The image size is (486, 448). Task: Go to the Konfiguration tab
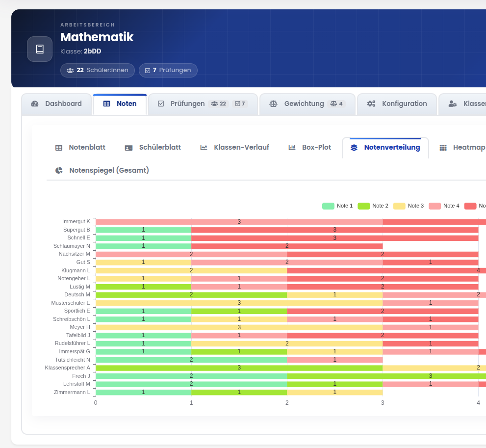[x=397, y=104]
